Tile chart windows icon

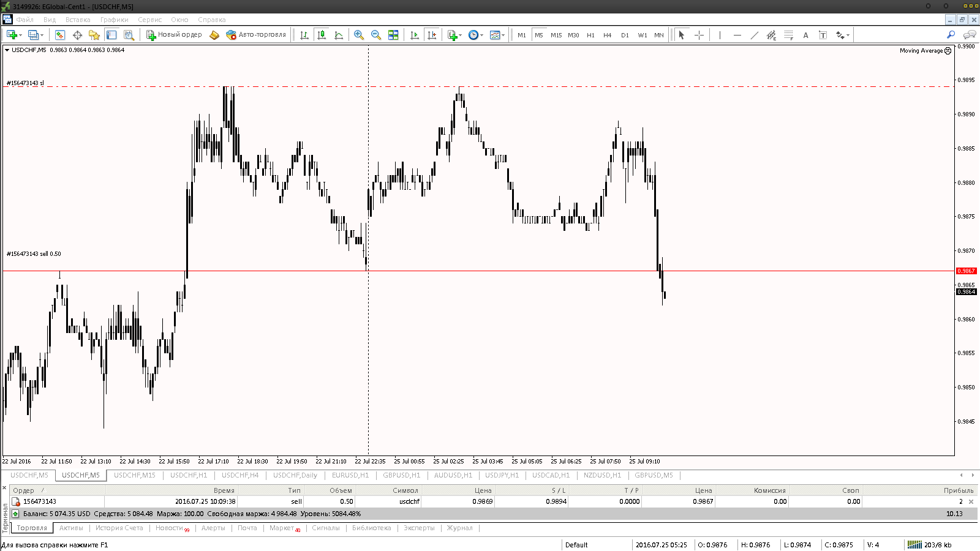[x=393, y=35]
